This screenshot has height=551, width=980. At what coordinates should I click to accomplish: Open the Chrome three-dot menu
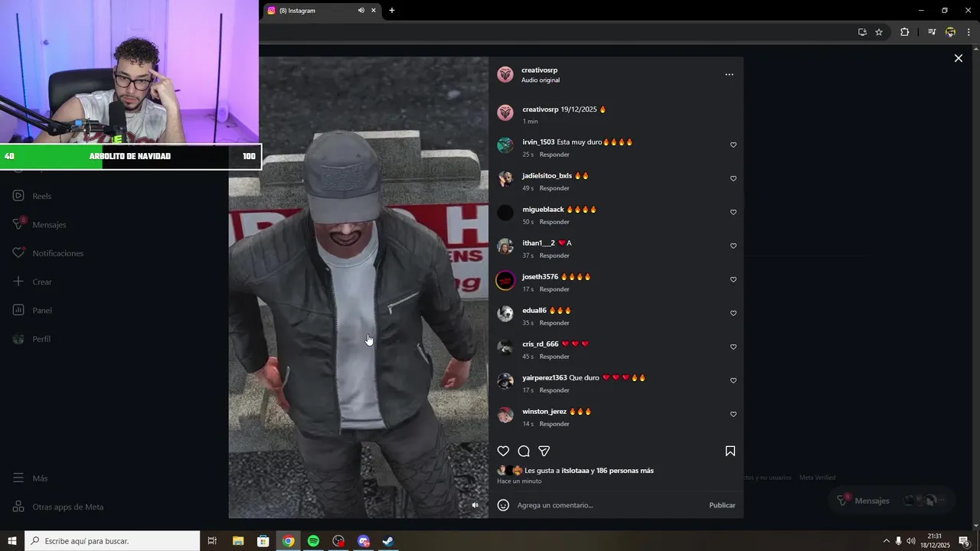(x=969, y=32)
